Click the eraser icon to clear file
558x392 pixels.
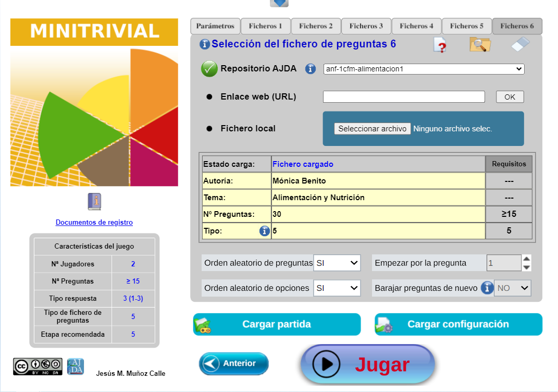[520, 45]
